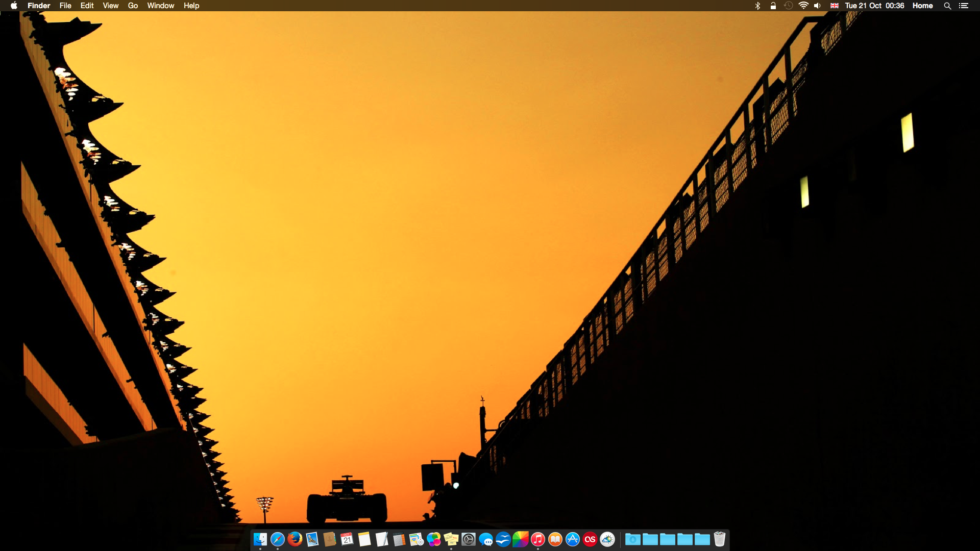Open iBooks from the dock

click(555, 539)
